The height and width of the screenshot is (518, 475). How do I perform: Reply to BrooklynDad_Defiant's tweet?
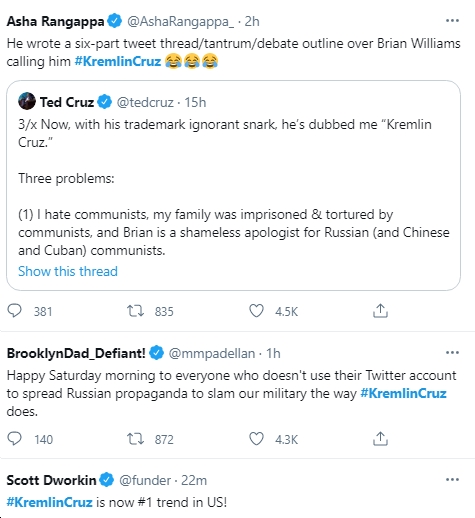15,439
